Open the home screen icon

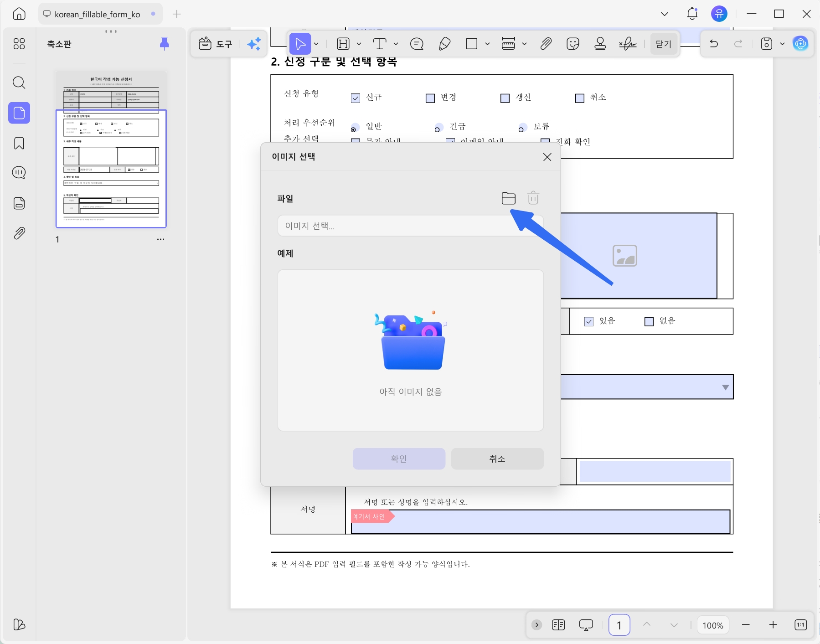pyautogui.click(x=19, y=14)
